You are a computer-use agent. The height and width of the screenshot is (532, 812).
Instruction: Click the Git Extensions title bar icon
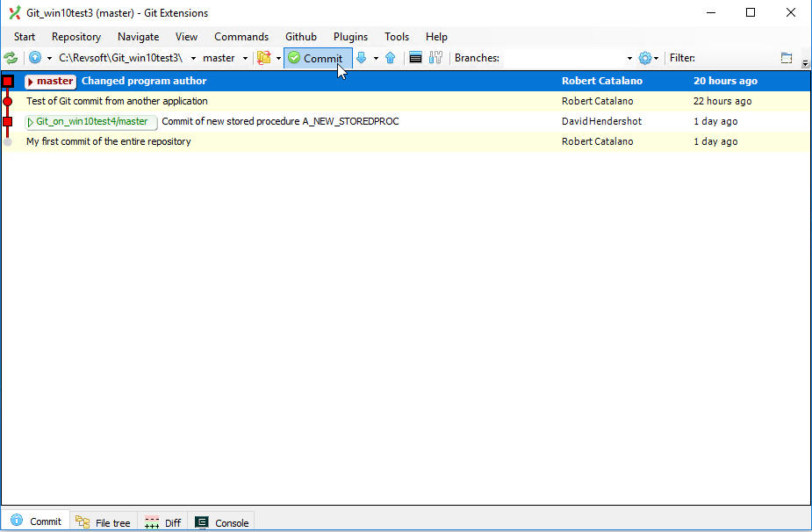15,12
